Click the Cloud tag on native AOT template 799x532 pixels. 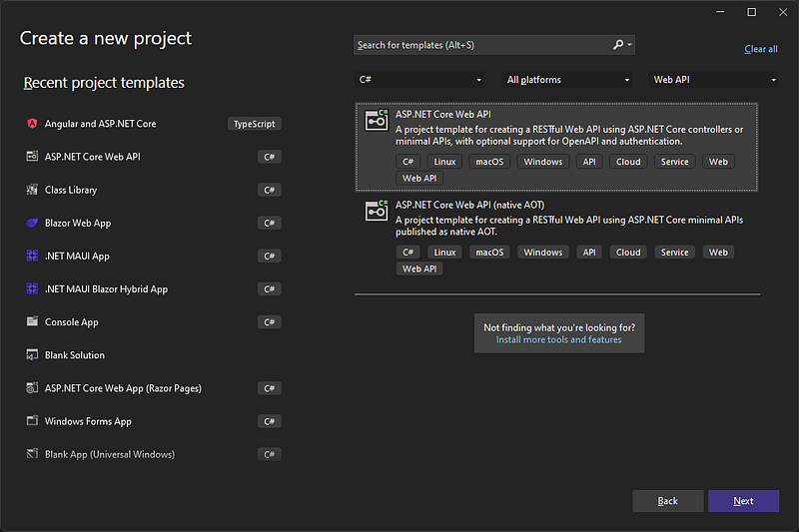pyautogui.click(x=628, y=252)
